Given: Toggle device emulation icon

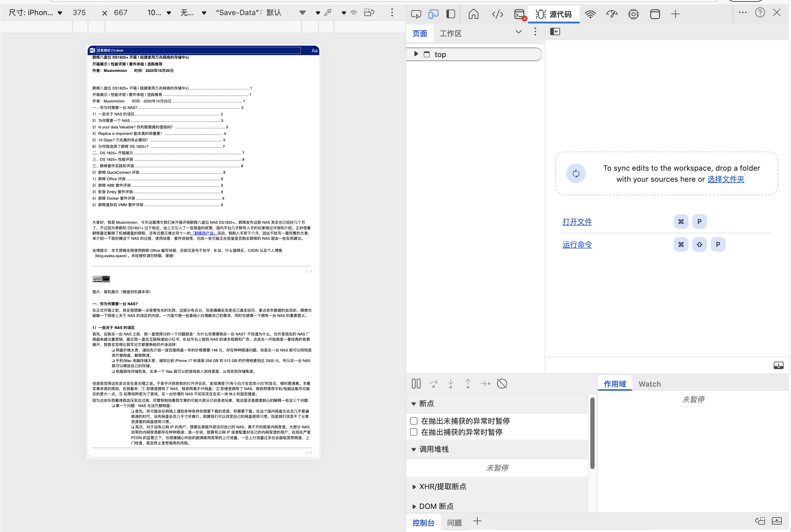Looking at the screenshot, I should click(x=433, y=14).
